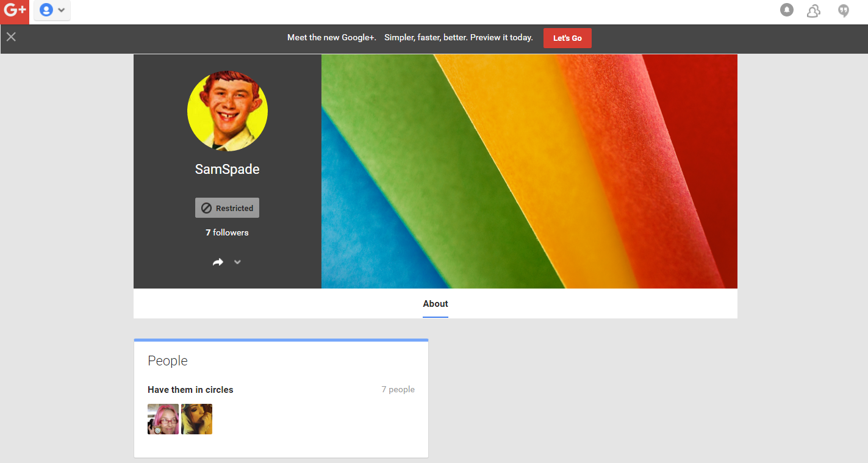Dismiss the new Google+ preview banner

click(x=11, y=37)
